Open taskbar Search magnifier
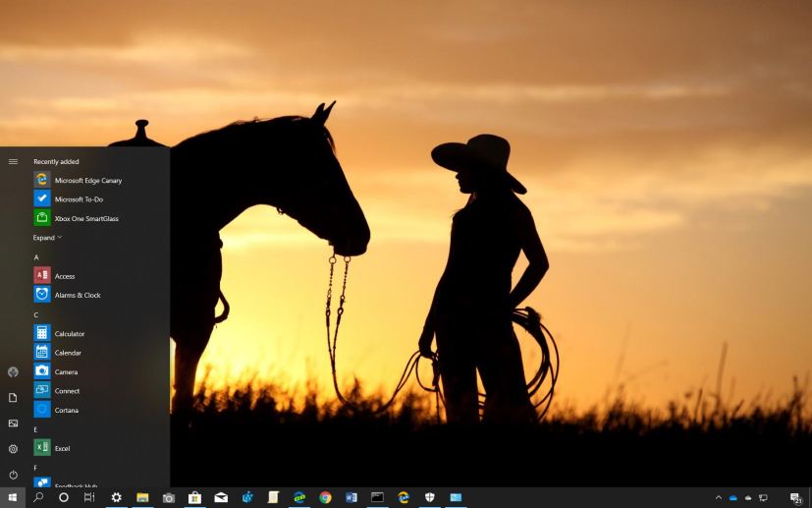Screen dimensions: 812x508 click(38, 497)
